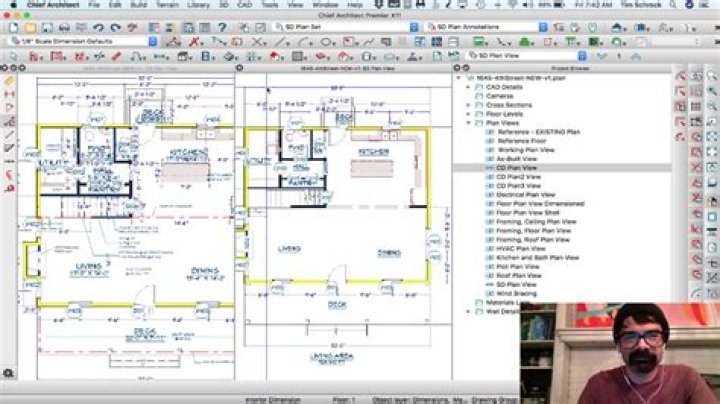Open the Library menu
Viewport: 720px width, 404px height.
[x=198, y=5]
